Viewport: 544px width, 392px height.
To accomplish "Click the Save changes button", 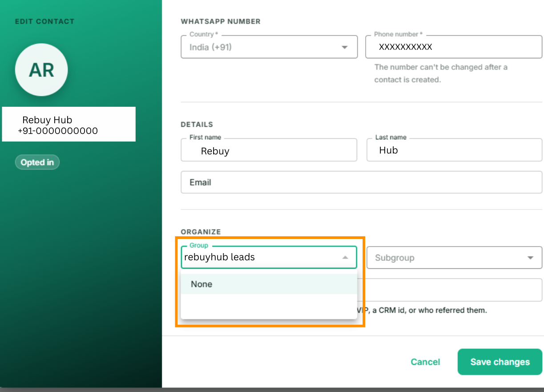I will [500, 362].
